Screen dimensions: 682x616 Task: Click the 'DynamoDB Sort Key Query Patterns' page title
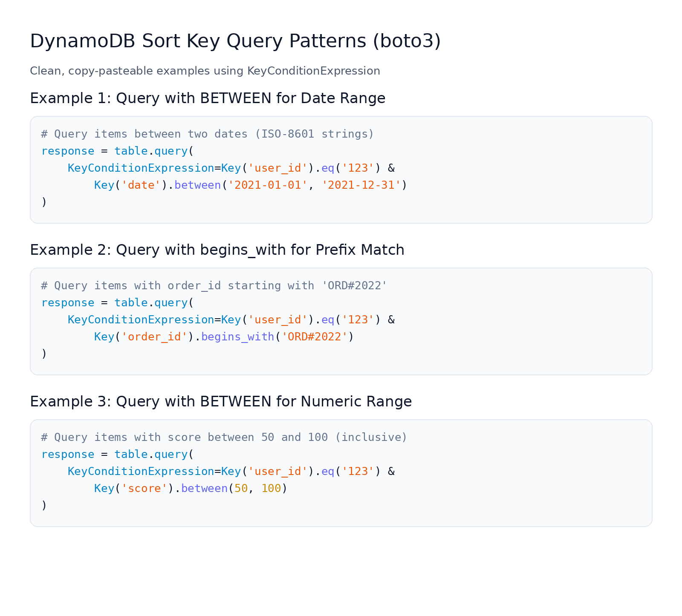(235, 41)
